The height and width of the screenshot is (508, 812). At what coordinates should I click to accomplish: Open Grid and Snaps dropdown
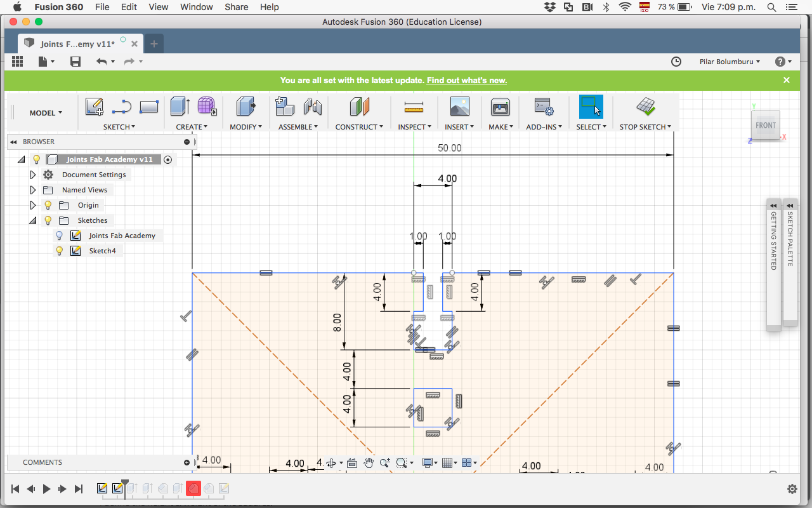click(x=449, y=463)
